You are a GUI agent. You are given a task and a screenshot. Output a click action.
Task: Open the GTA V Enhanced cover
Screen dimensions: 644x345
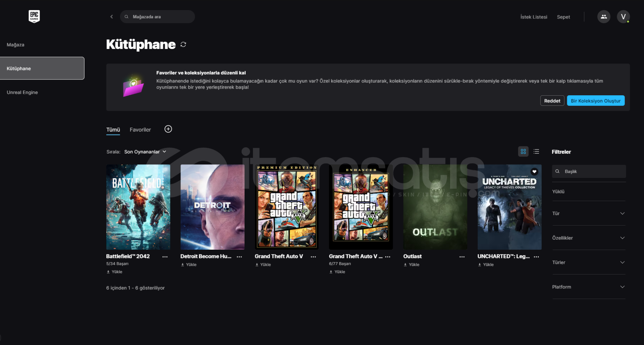pos(361,207)
